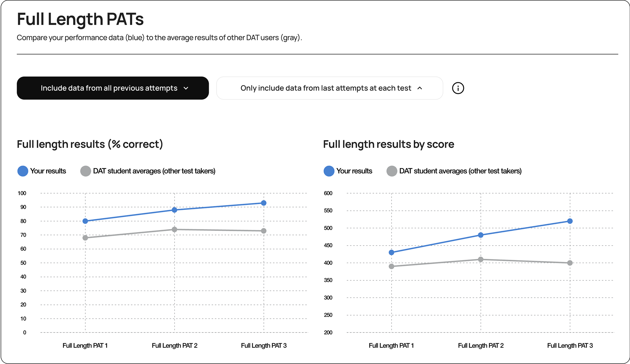The width and height of the screenshot is (630, 364).
Task: Click blue PAT 3 point in % correct chart
Action: tap(263, 203)
